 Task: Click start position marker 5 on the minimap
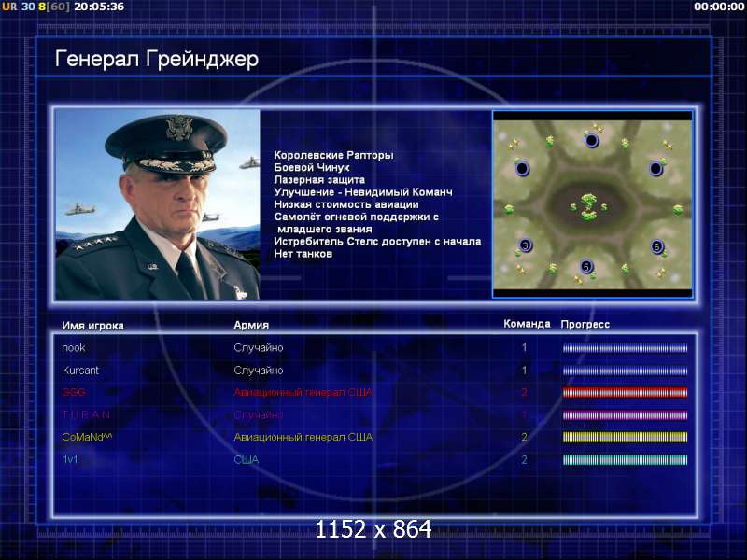coord(586,267)
